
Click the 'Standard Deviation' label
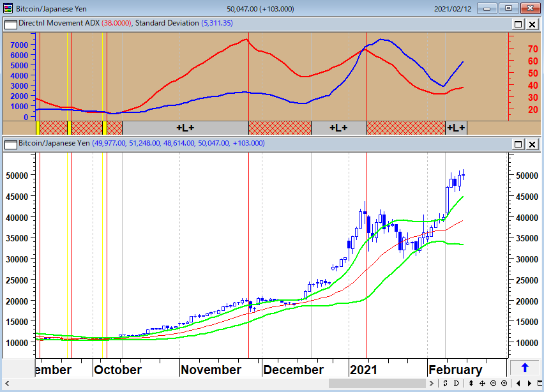[x=167, y=23]
